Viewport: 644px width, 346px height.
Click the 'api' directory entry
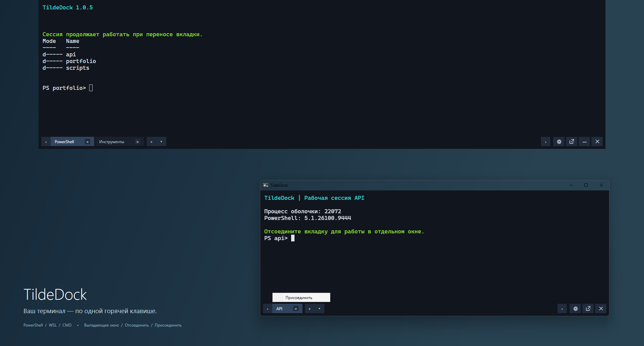pyautogui.click(x=71, y=54)
